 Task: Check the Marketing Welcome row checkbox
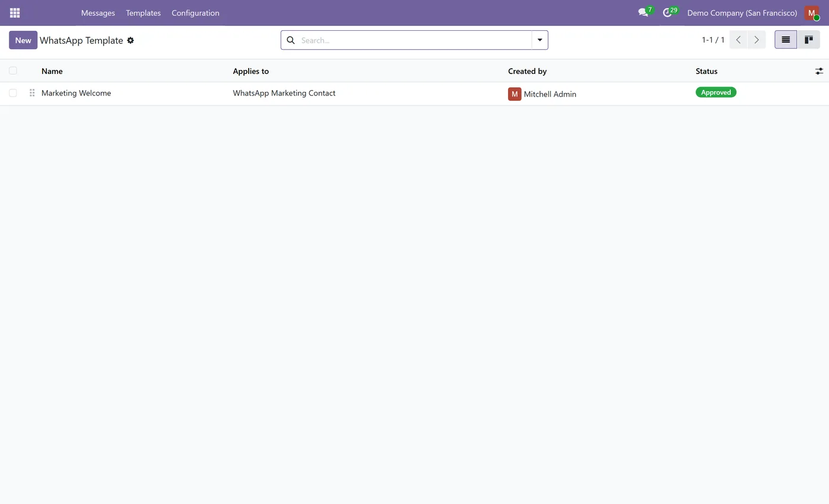(12, 93)
